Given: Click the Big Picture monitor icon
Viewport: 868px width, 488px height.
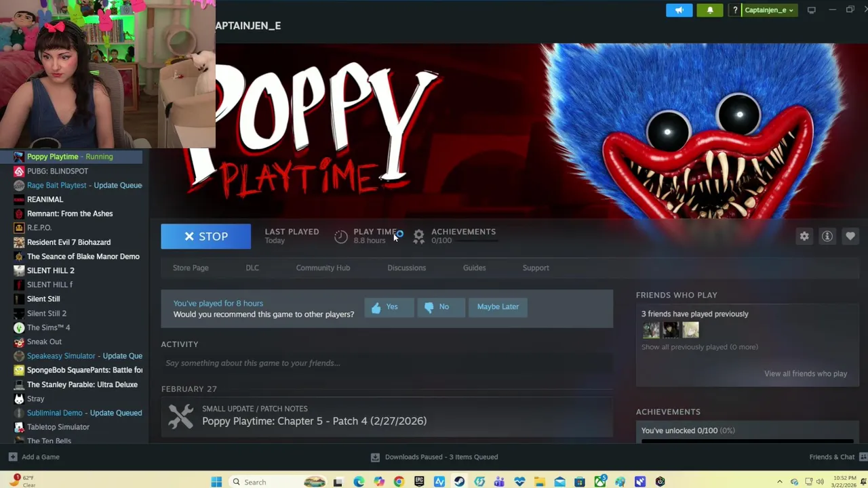Looking at the screenshot, I should [812, 10].
